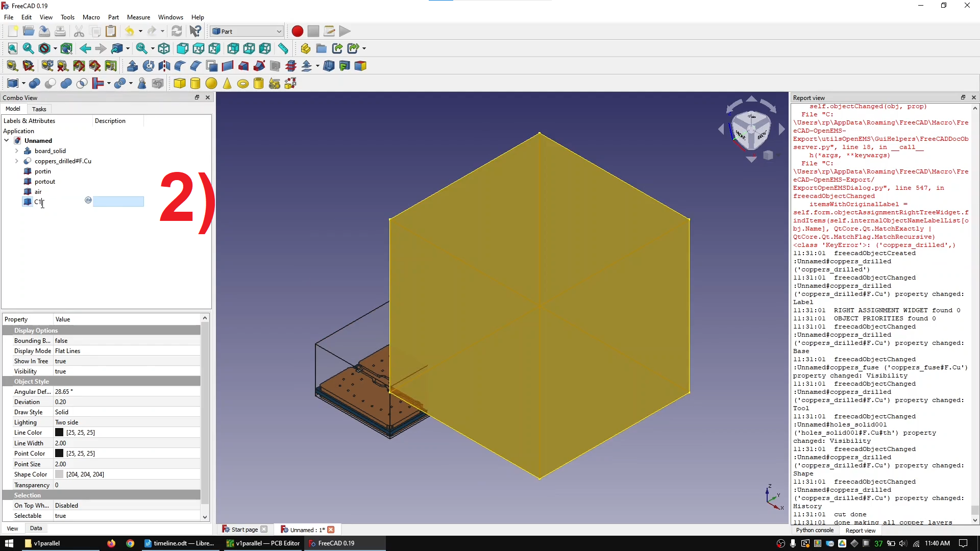980x551 pixels.
Task: Toggle bounding box selection tool
Action: pos(66,48)
